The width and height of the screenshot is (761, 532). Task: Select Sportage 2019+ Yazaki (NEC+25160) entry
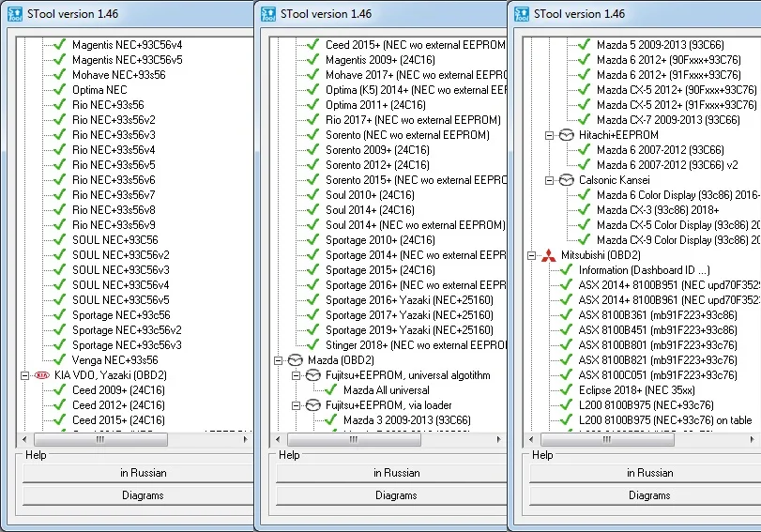[x=409, y=330]
